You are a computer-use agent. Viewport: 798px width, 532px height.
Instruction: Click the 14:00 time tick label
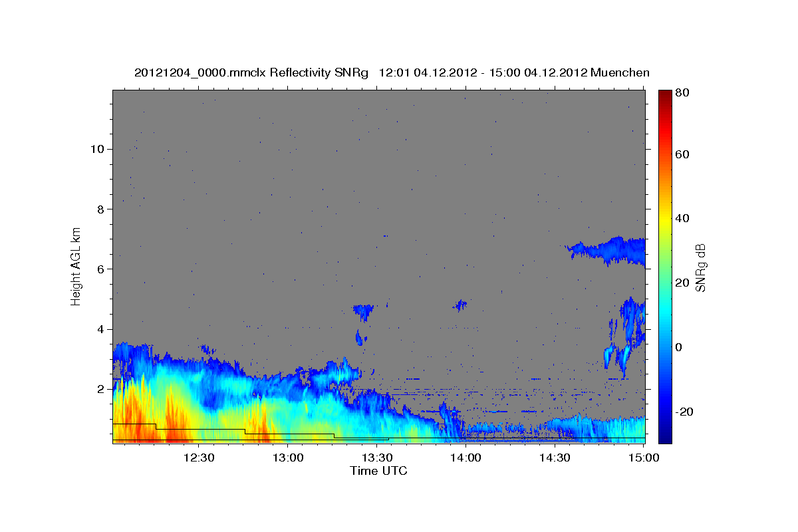(465, 458)
